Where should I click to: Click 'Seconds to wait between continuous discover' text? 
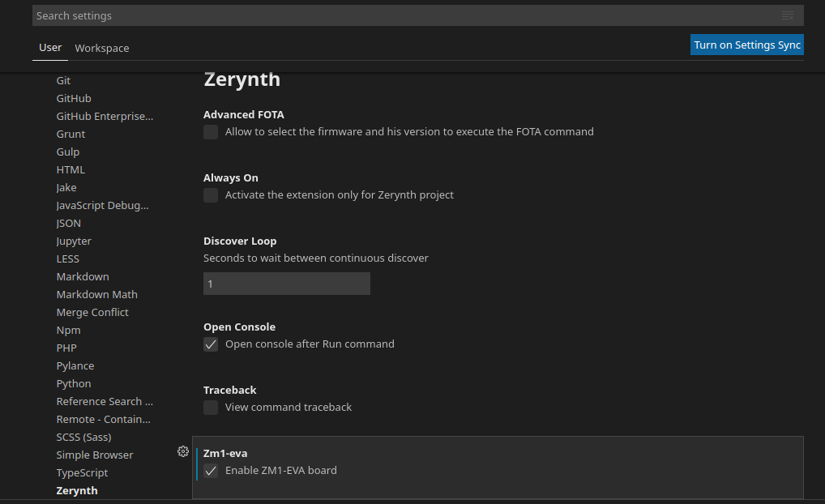point(316,258)
